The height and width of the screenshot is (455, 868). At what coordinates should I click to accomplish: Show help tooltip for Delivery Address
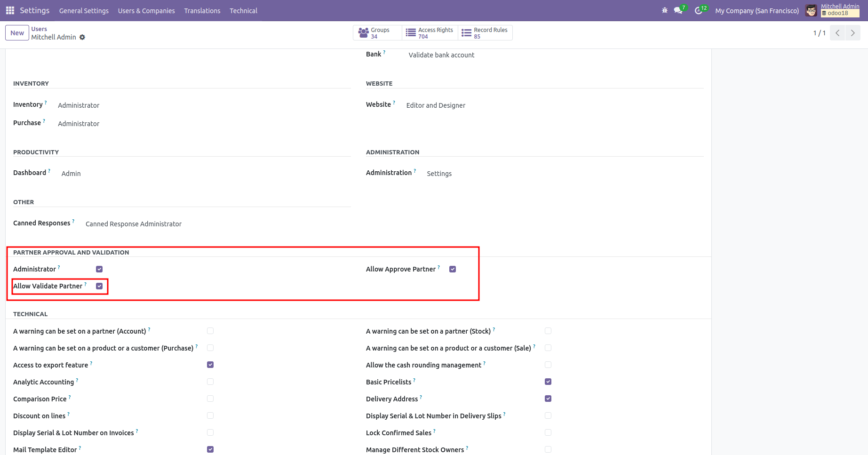click(421, 397)
